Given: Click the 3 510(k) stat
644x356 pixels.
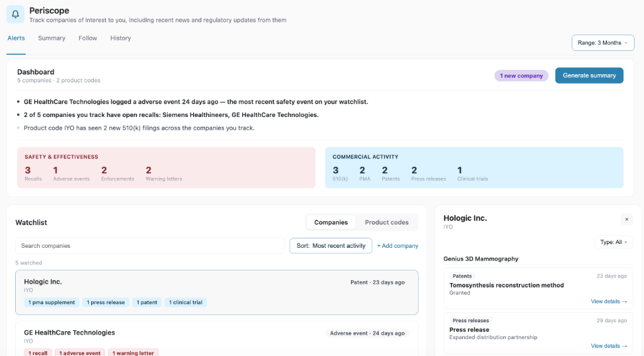Looking at the screenshot, I should click(x=340, y=173).
